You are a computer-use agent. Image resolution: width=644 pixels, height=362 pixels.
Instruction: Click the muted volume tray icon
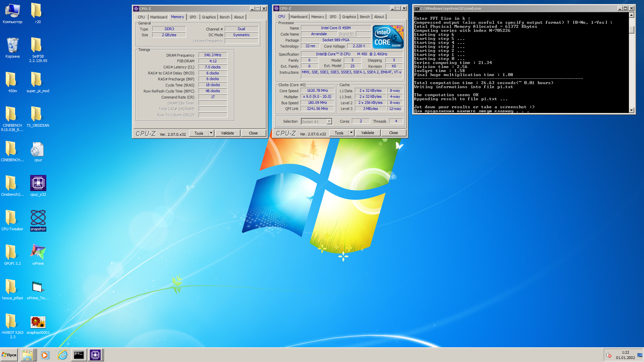609,355
